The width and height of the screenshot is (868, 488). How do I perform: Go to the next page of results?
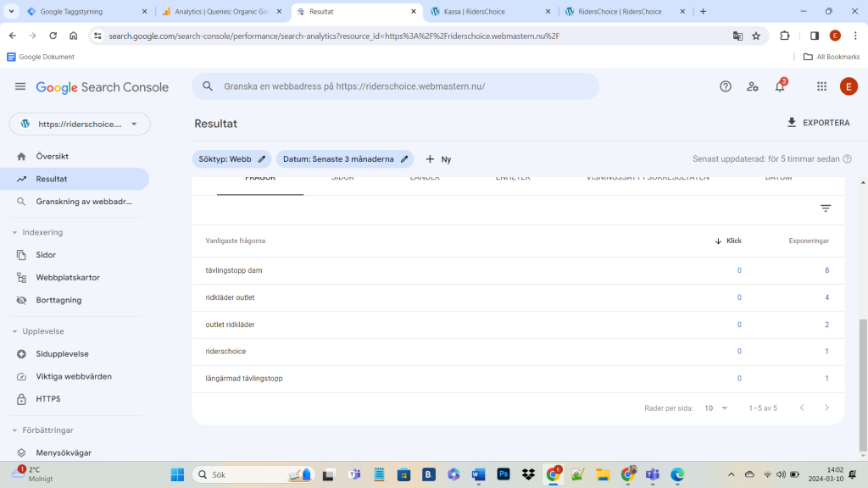[826, 408]
